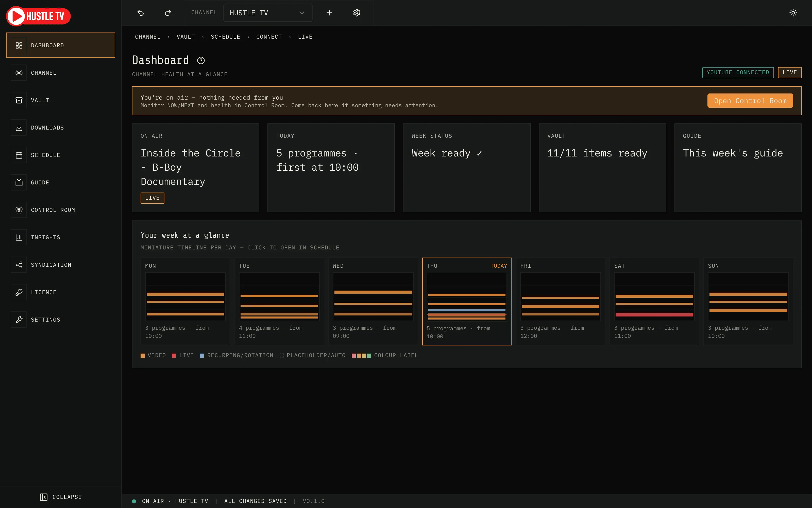Click the collapse sidebar panel icon

(x=44, y=497)
